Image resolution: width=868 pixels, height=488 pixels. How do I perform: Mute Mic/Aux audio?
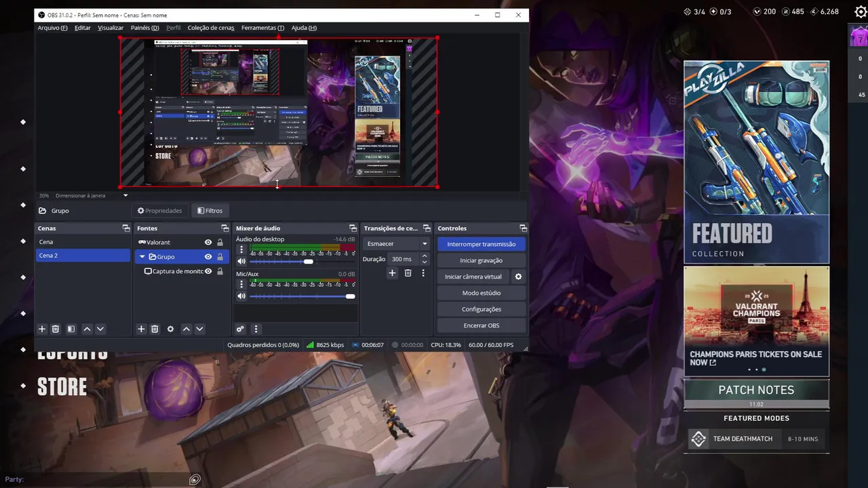pos(241,296)
